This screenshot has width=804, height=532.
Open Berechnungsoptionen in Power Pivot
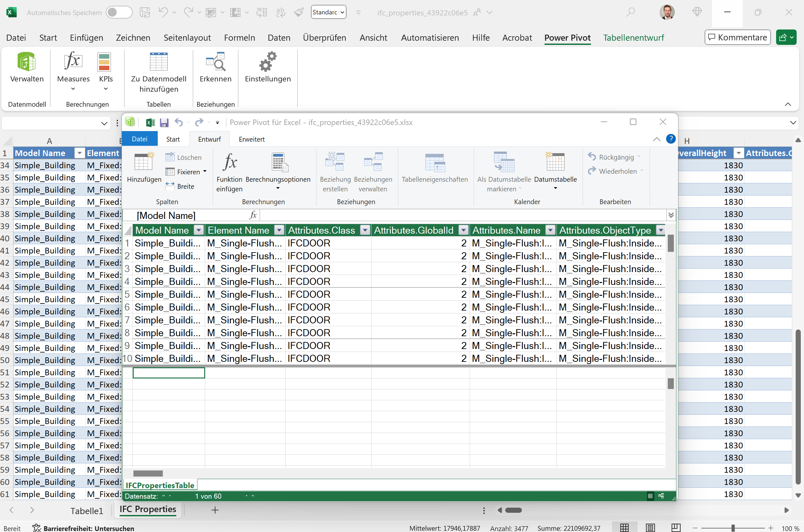pos(278,172)
